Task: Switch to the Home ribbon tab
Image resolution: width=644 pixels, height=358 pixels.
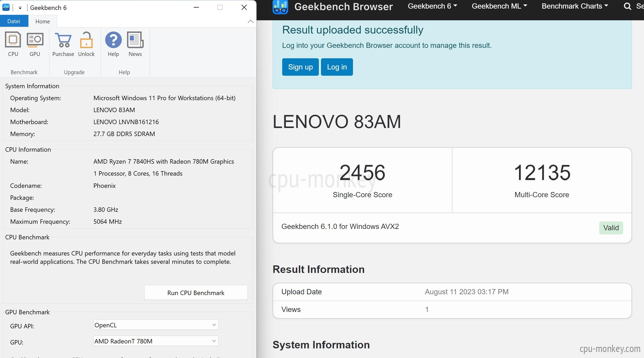Action: tap(43, 21)
